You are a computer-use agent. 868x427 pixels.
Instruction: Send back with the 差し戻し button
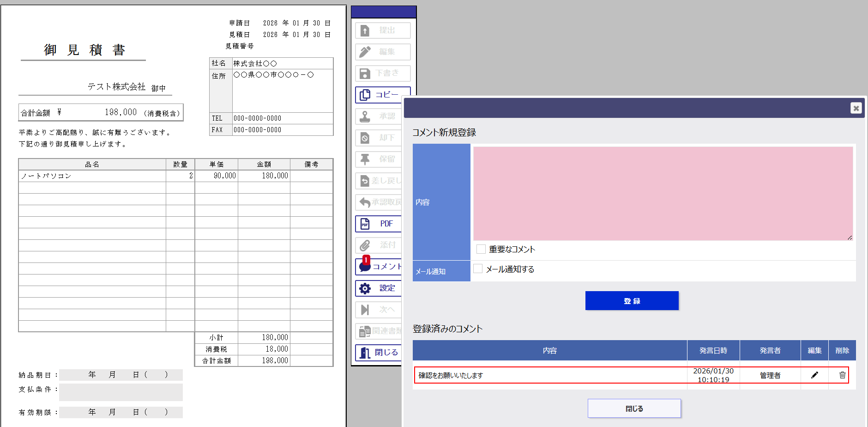tap(379, 181)
